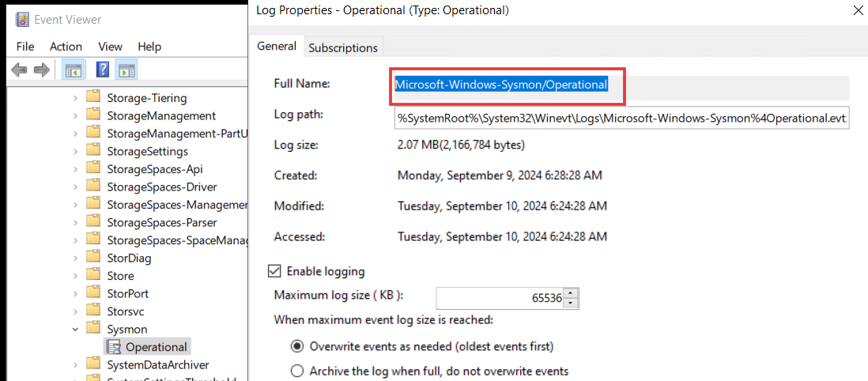This screenshot has width=868, height=381.
Task: Decrease maximum log size with down arrow
Action: (571, 303)
